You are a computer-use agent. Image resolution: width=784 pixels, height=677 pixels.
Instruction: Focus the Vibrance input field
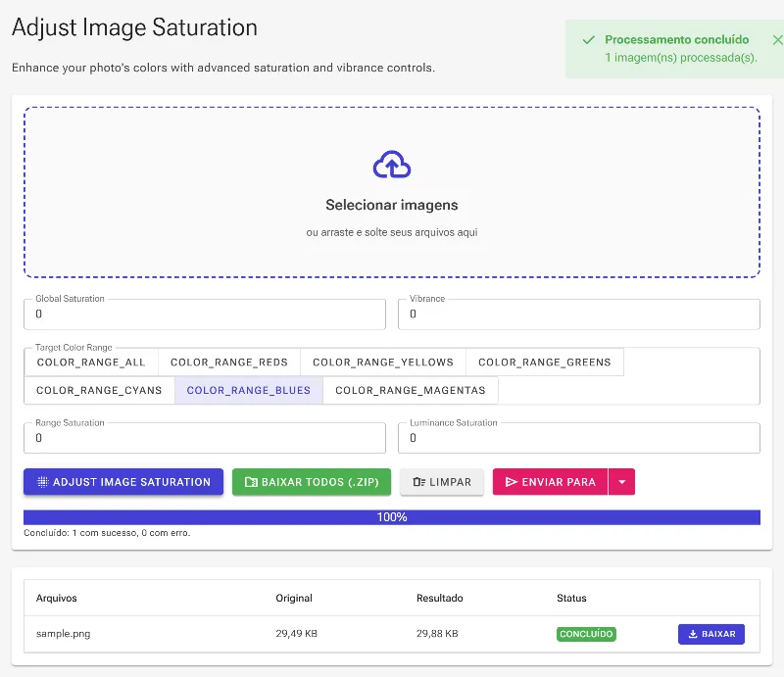pos(578,314)
